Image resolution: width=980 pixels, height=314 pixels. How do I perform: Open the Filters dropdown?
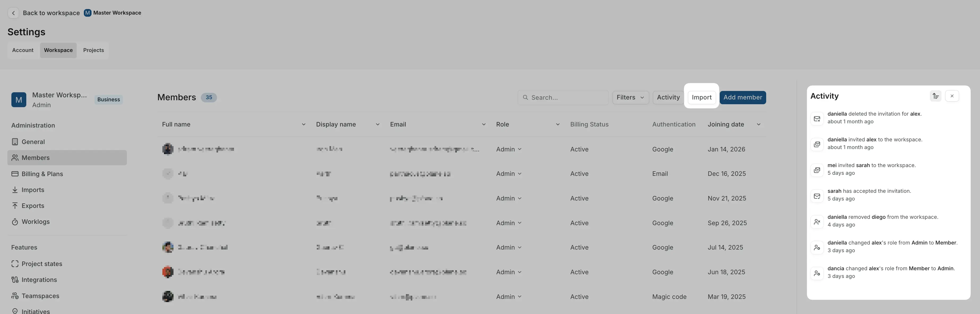coord(630,97)
